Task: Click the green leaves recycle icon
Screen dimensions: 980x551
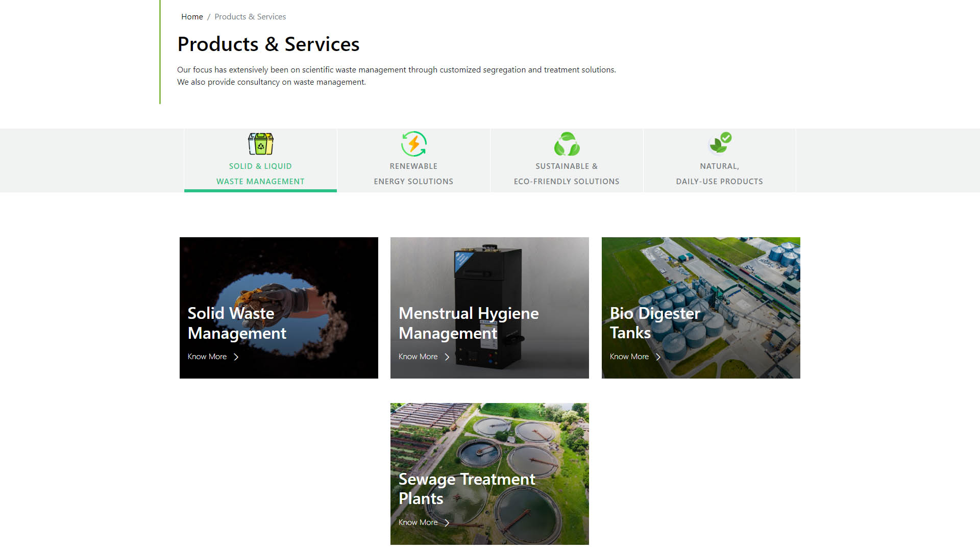Action: coord(567,144)
